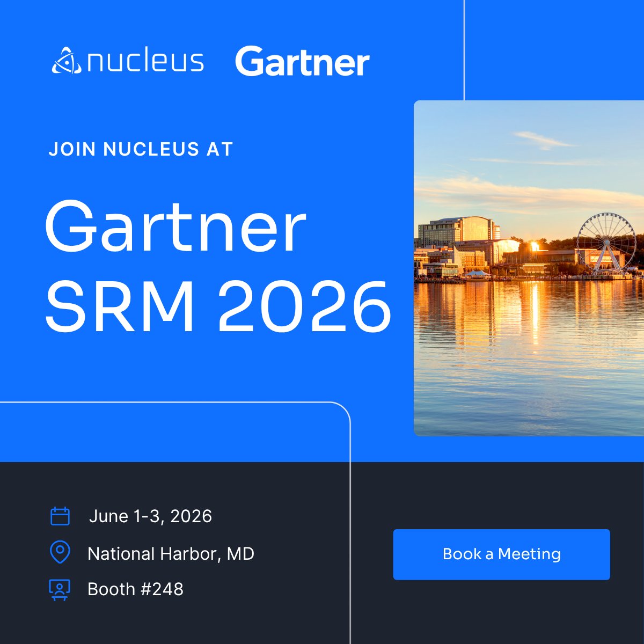Open the National Harbor waterfront photo
644x644 pixels.
pyautogui.click(x=529, y=268)
